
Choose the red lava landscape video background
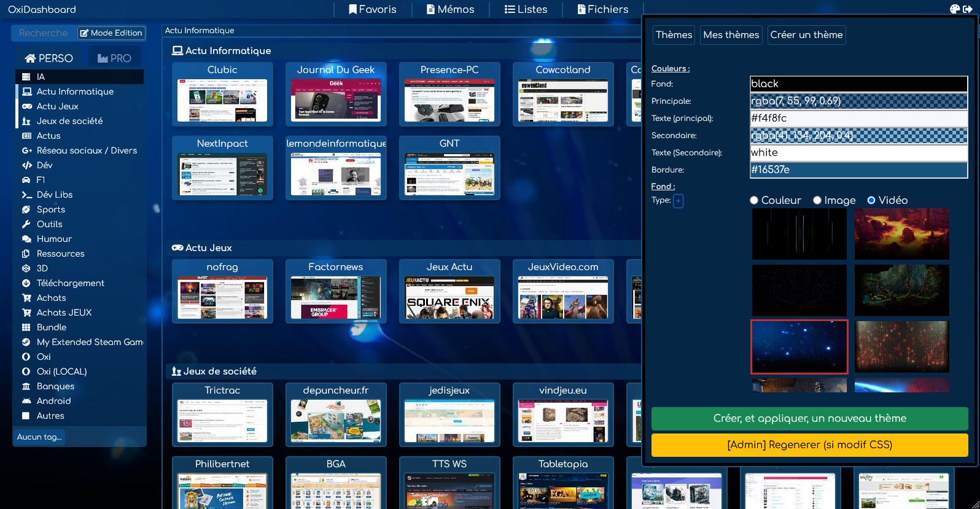(x=902, y=234)
